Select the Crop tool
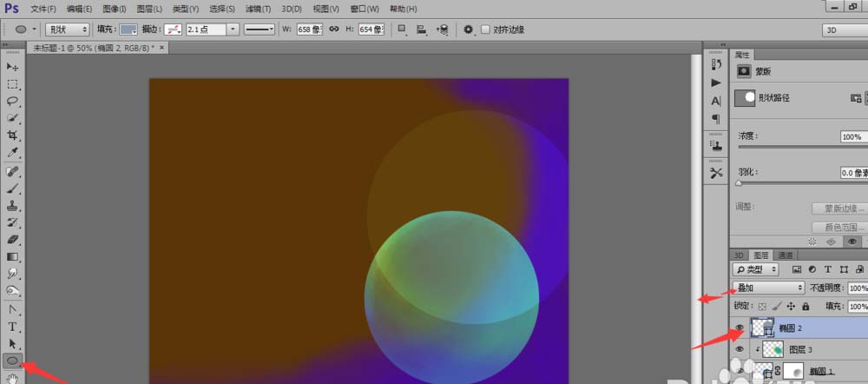Viewport: 868px width, 384px height. coord(13,136)
